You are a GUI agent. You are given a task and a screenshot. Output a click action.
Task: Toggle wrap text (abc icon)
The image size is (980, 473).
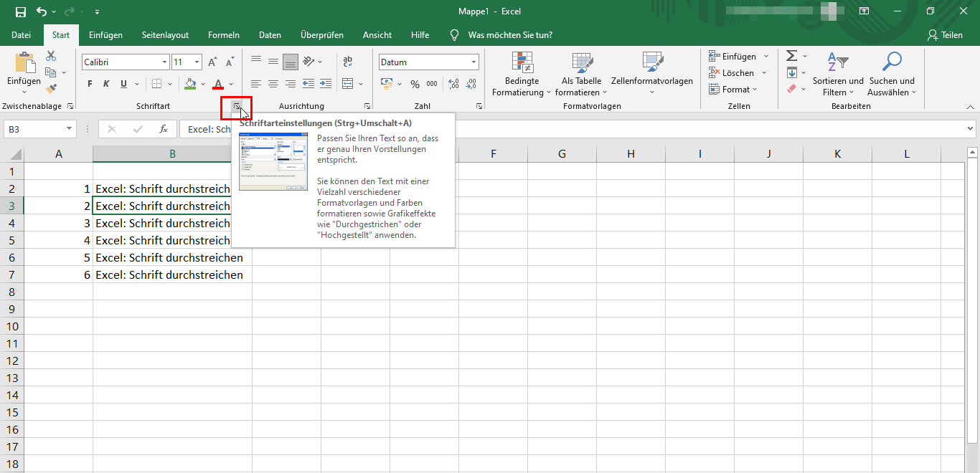point(348,62)
